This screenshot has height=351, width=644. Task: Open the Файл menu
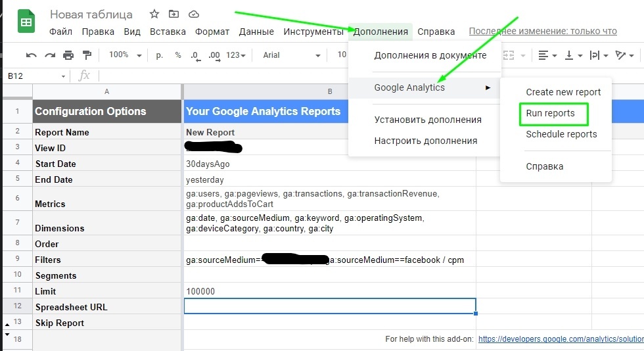pos(60,32)
